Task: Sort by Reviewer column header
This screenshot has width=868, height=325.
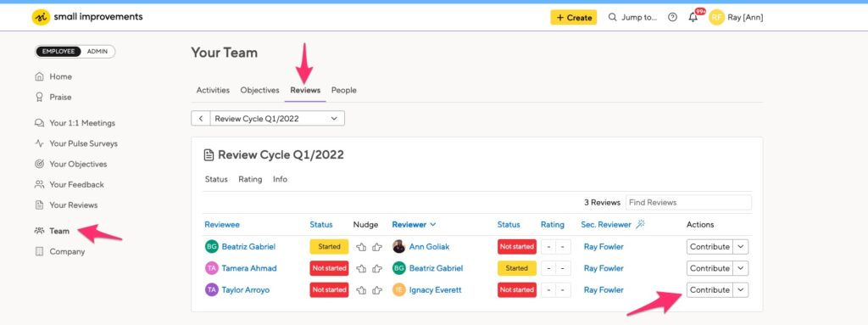Action: click(x=414, y=225)
